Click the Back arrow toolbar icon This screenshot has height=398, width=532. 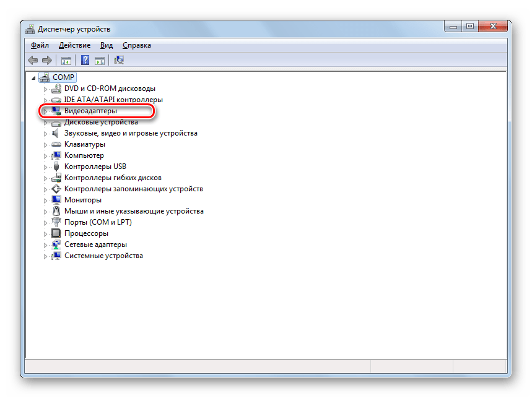(33, 60)
